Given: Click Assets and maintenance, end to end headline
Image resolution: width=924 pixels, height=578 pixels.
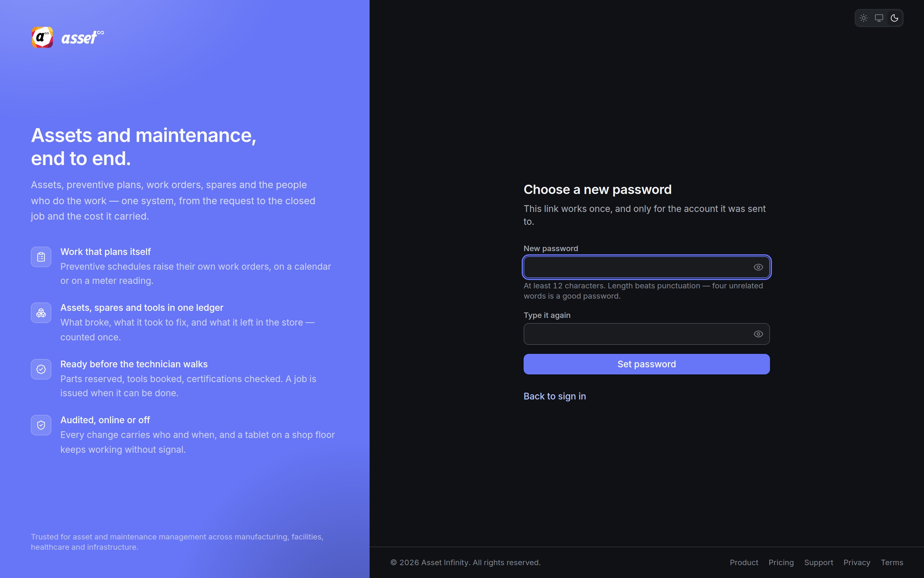Looking at the screenshot, I should click(x=143, y=147).
